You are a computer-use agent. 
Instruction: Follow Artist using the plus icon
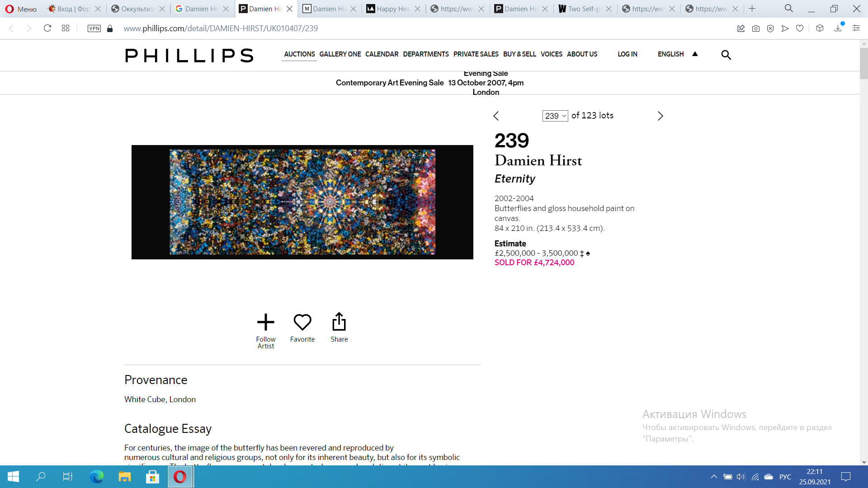click(266, 322)
